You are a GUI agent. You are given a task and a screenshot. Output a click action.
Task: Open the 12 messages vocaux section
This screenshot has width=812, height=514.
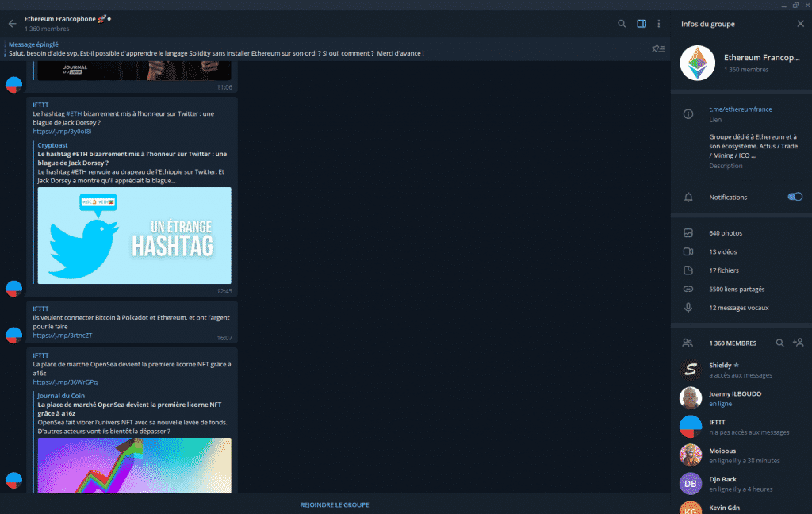pyautogui.click(x=738, y=308)
